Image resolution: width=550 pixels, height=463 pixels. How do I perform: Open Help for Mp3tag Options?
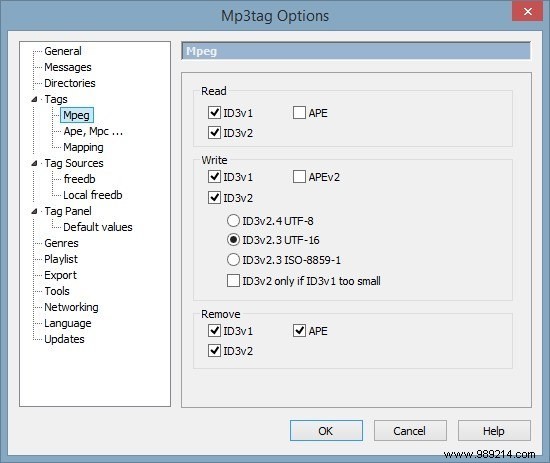point(494,430)
